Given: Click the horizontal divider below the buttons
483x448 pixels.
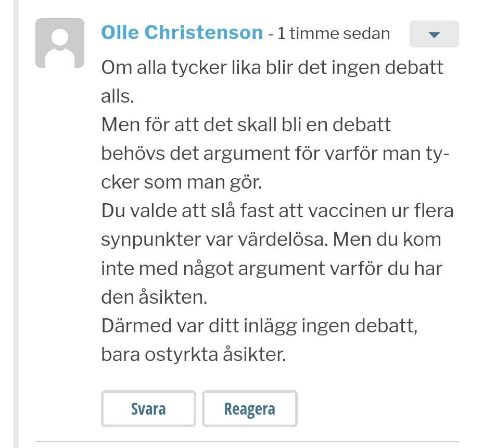Looking at the screenshot, I should (x=247, y=442).
